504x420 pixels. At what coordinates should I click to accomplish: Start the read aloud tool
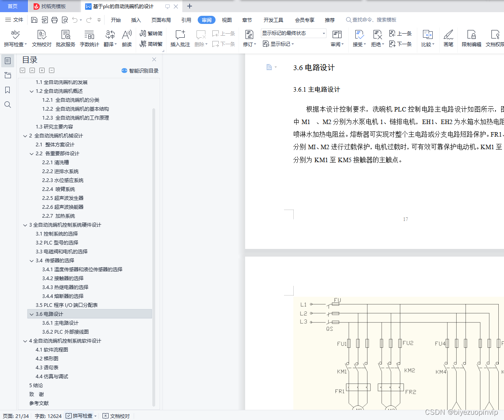127,39
